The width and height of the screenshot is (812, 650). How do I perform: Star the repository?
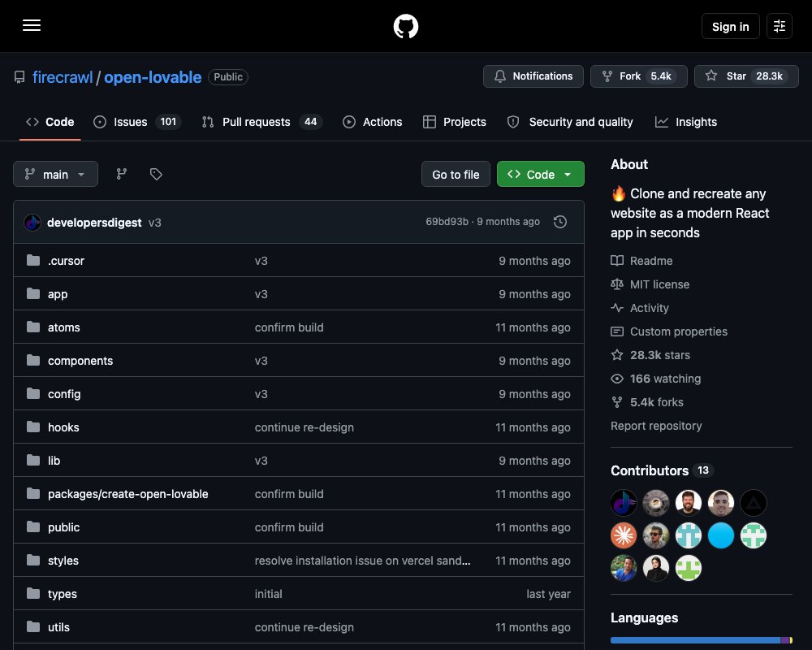(745, 76)
